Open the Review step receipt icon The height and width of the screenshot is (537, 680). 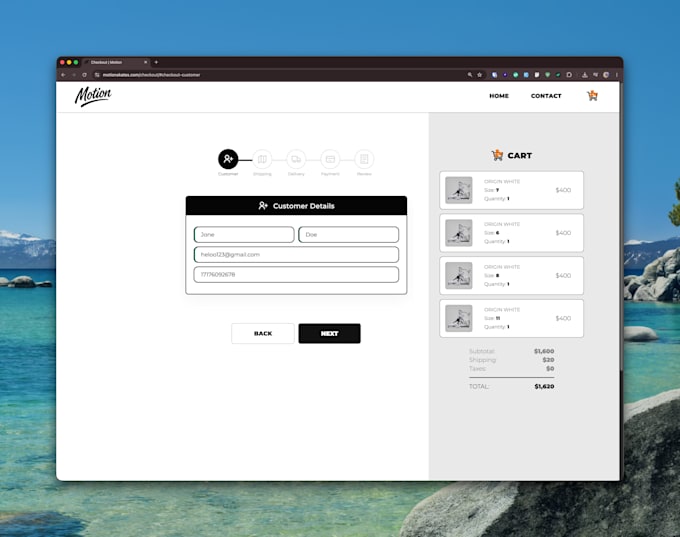[x=364, y=159]
